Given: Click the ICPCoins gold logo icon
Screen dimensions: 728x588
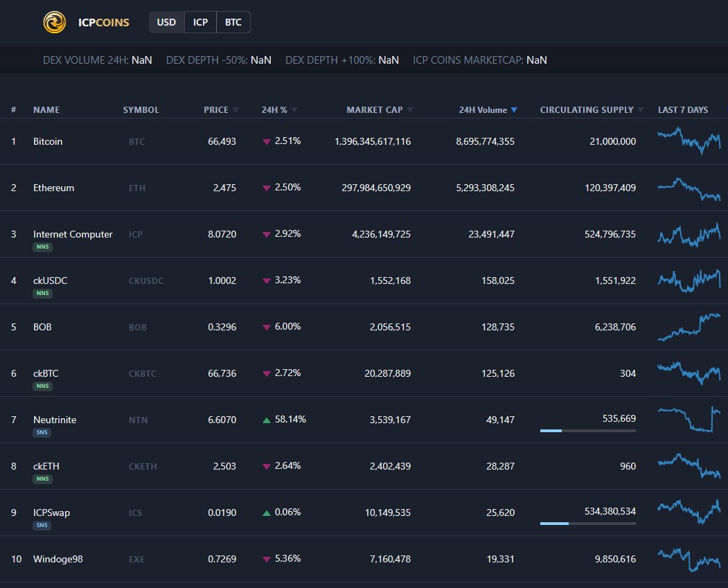Looking at the screenshot, I should tap(54, 22).
